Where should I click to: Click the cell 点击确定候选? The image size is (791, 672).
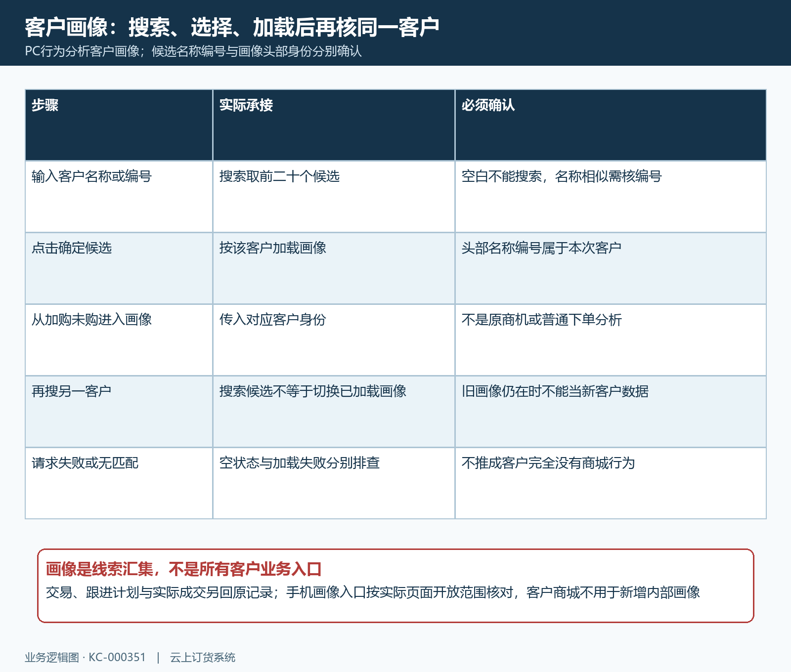point(119,268)
